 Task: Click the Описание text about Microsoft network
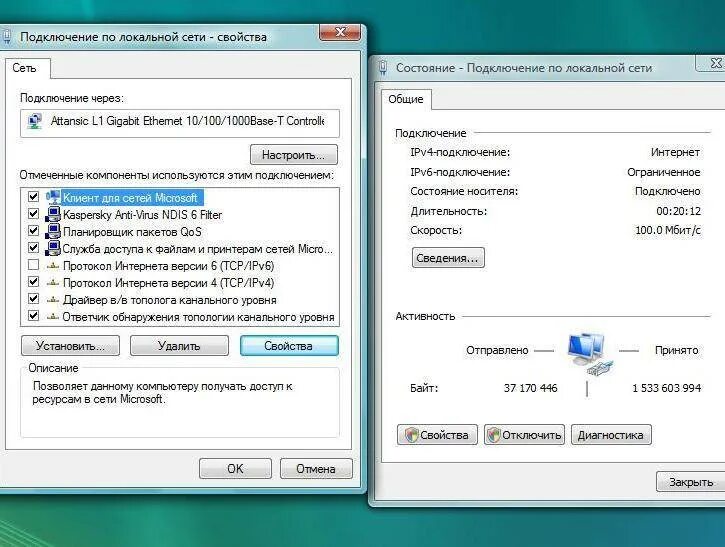pyautogui.click(x=162, y=393)
